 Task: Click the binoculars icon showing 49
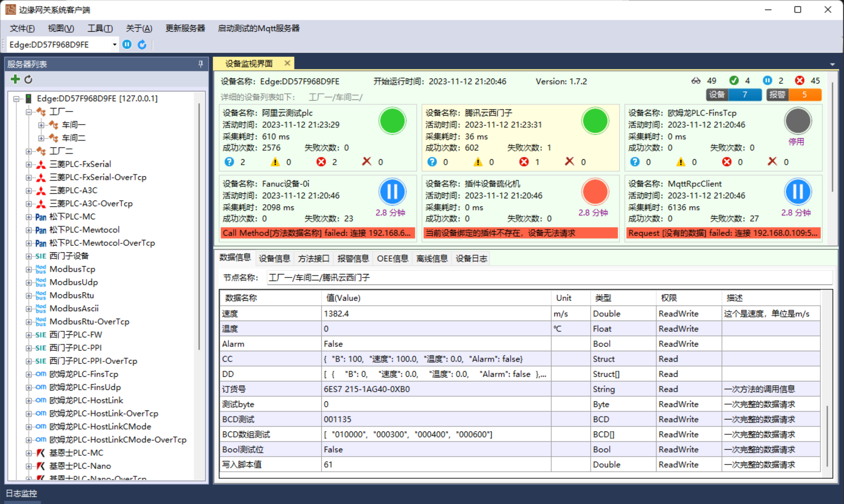pyautogui.click(x=696, y=81)
